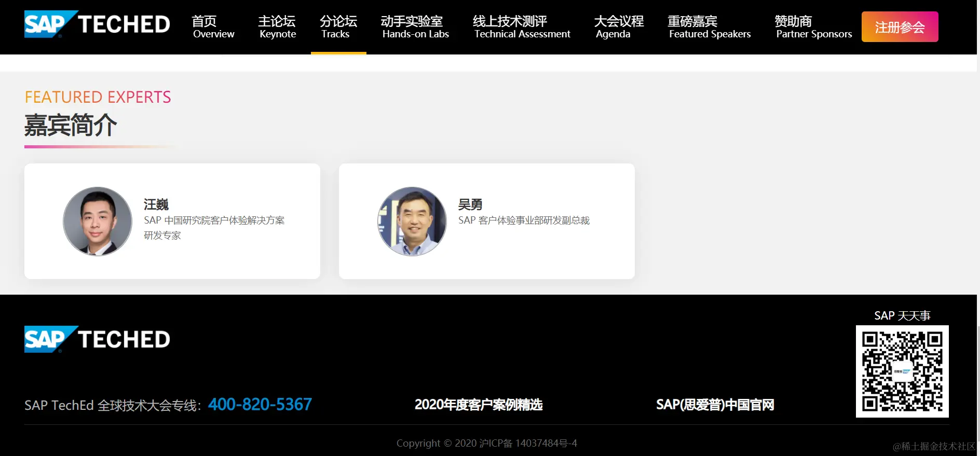This screenshot has width=980, height=456.
Task: Open 线上技术测评 Technical Assessment
Action: pos(522,27)
